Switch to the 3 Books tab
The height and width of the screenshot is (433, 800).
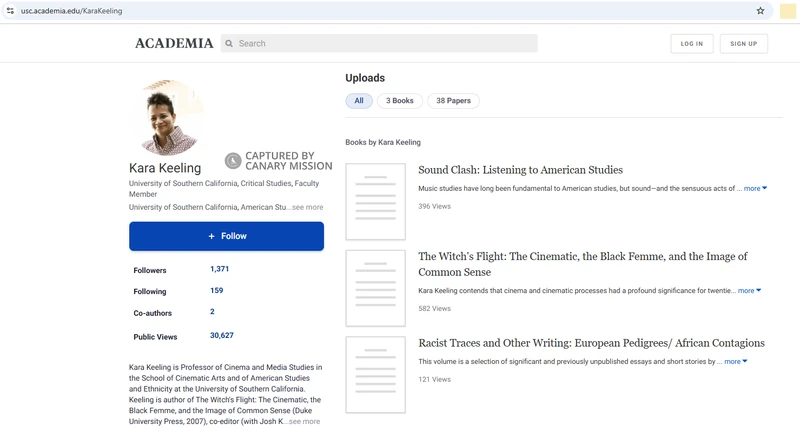click(399, 100)
